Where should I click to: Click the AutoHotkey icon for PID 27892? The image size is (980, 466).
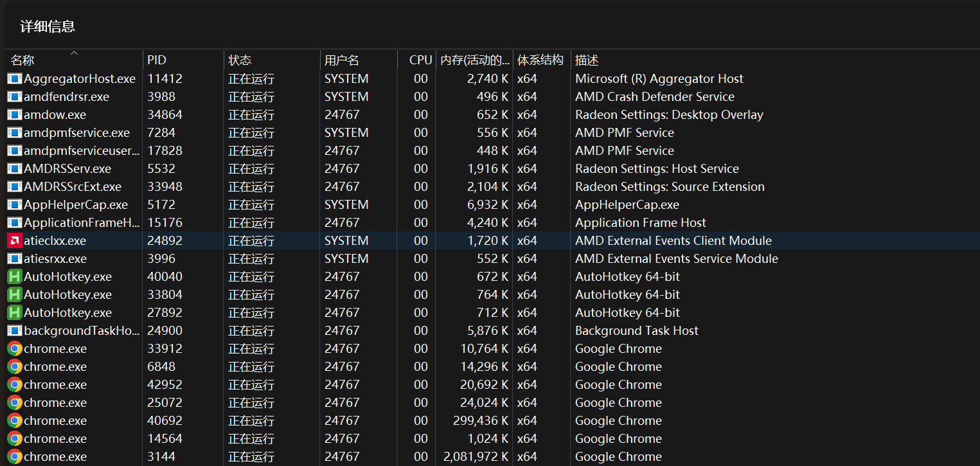pos(14,313)
